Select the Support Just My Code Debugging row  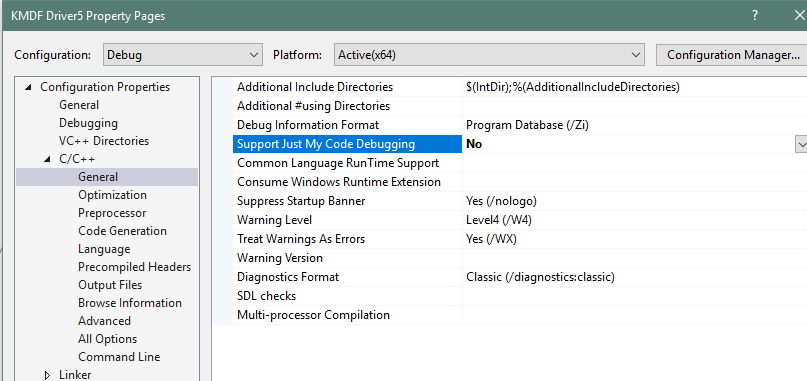point(347,145)
